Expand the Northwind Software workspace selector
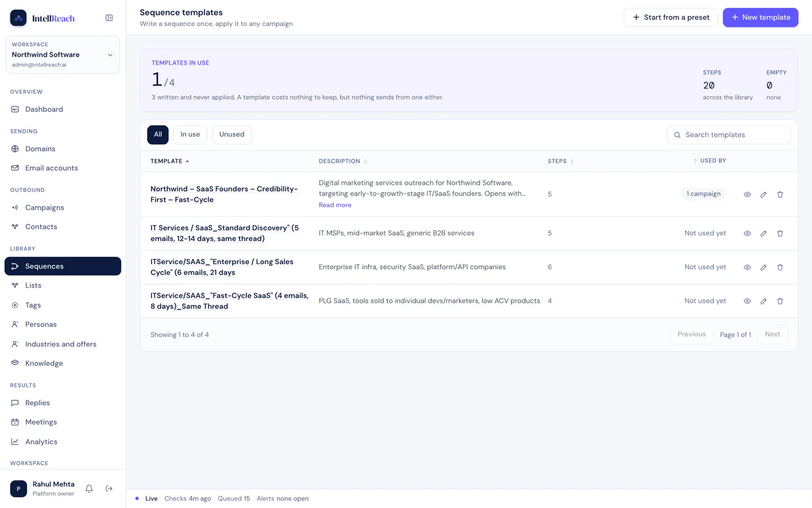 [63, 55]
